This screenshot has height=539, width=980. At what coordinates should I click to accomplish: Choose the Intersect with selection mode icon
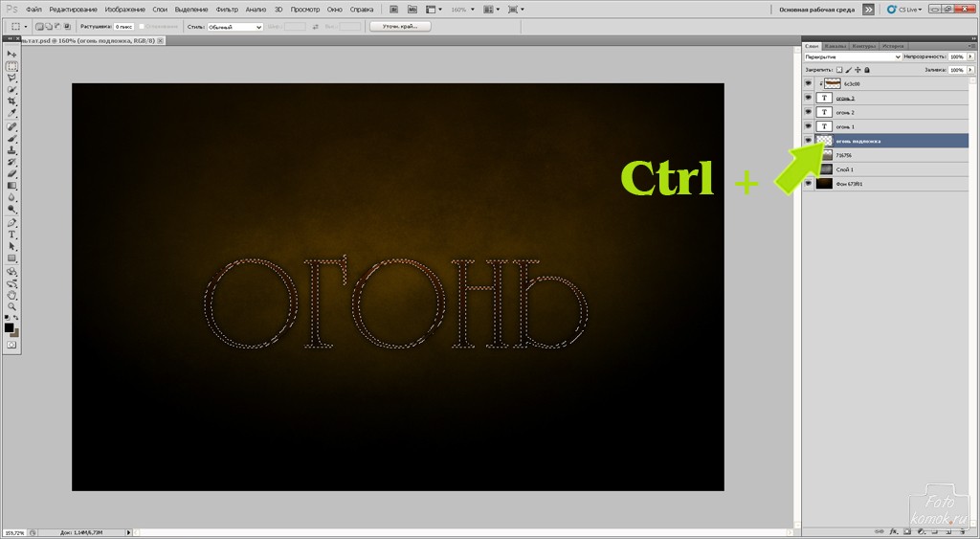pyautogui.click(x=67, y=27)
